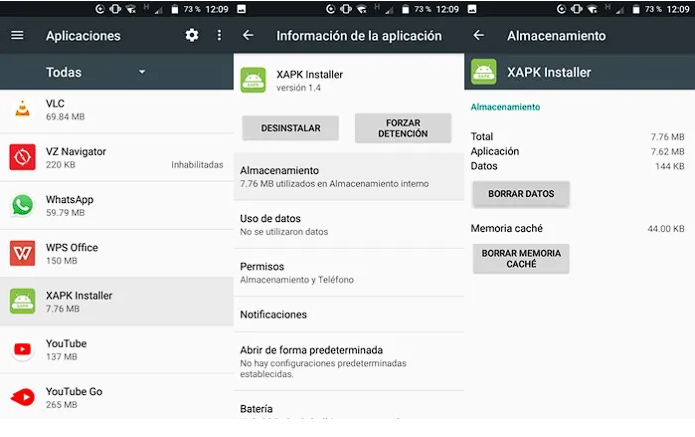Open the Batería entry
The image size is (695, 437).
pyautogui.click(x=349, y=406)
